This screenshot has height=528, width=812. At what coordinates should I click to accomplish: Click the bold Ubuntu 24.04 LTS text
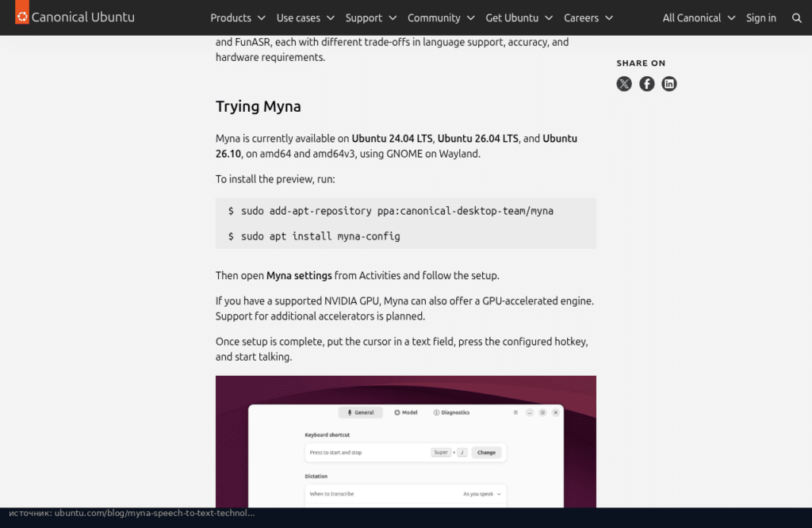392,138
